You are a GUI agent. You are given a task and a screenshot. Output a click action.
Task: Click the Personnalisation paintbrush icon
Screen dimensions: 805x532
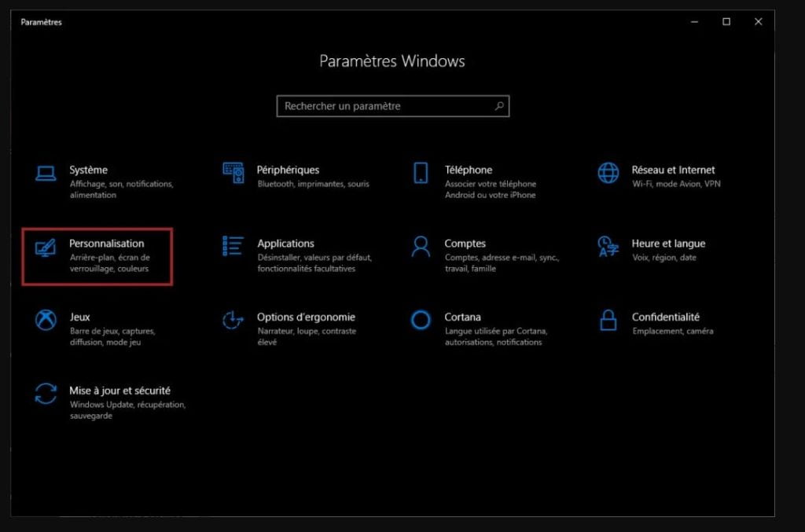pyautogui.click(x=46, y=248)
